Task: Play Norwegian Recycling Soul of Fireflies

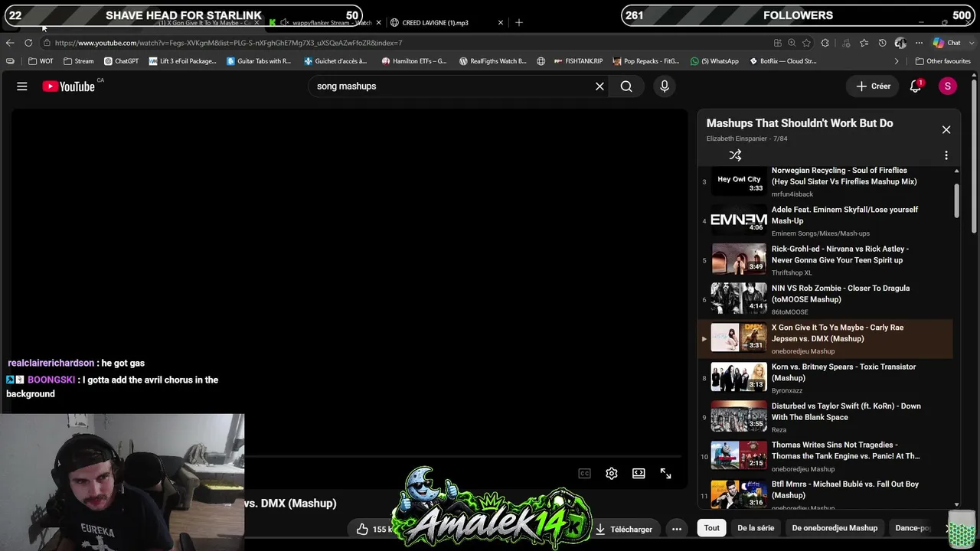Action: pos(827,182)
